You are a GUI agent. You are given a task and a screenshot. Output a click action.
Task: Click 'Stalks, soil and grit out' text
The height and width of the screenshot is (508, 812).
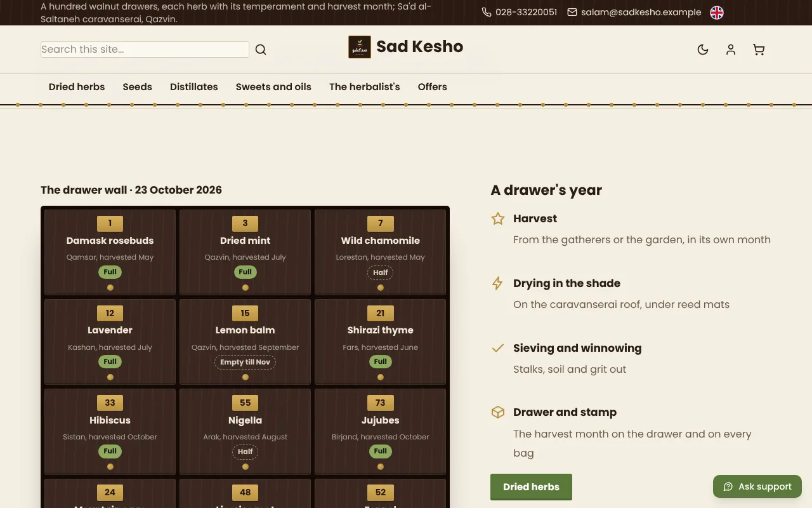[570, 369]
